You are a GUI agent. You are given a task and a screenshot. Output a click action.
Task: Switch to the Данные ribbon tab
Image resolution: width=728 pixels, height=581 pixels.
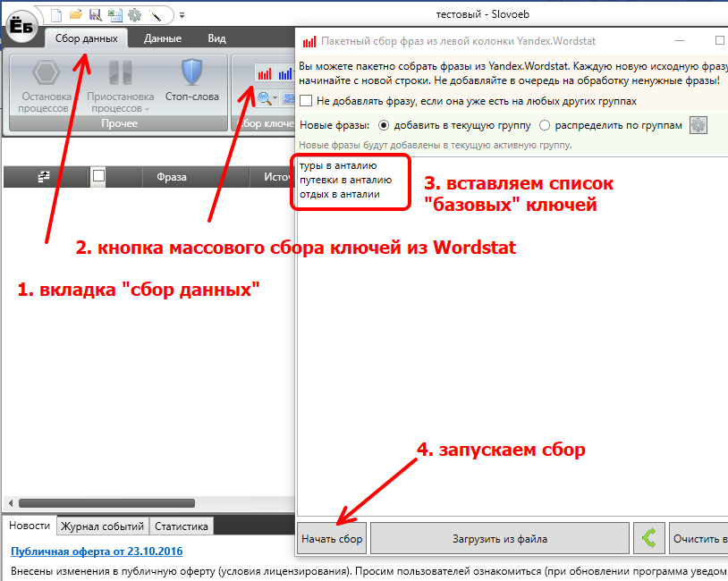click(163, 38)
